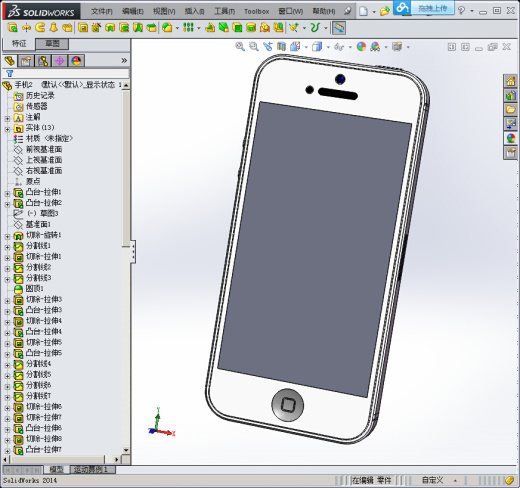Click the Linear Pattern toolbar icon
520x488 pixels.
188,27
